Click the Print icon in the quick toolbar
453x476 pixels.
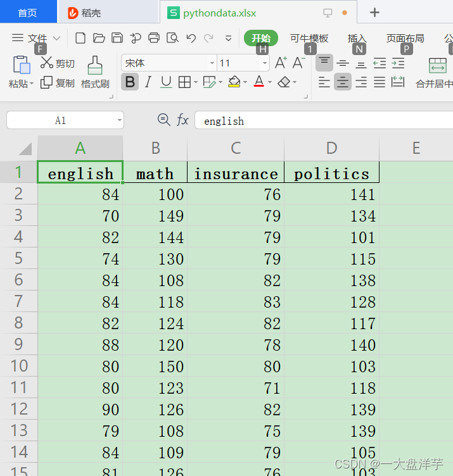(x=154, y=38)
